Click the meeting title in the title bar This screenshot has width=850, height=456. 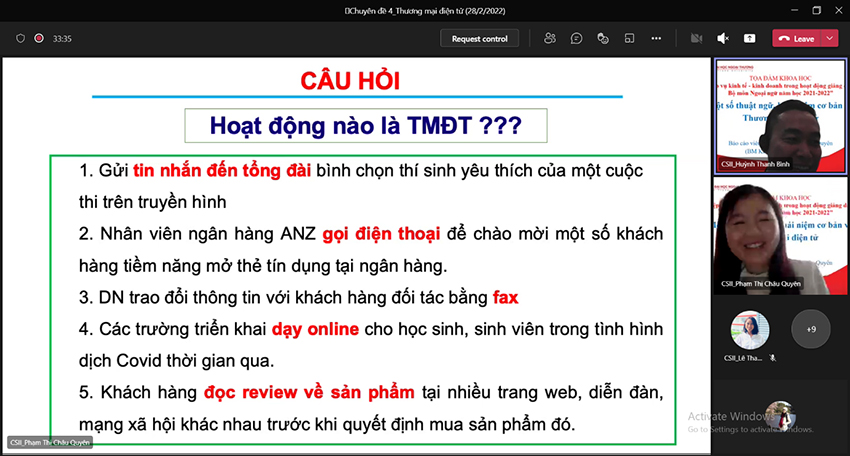425,11
